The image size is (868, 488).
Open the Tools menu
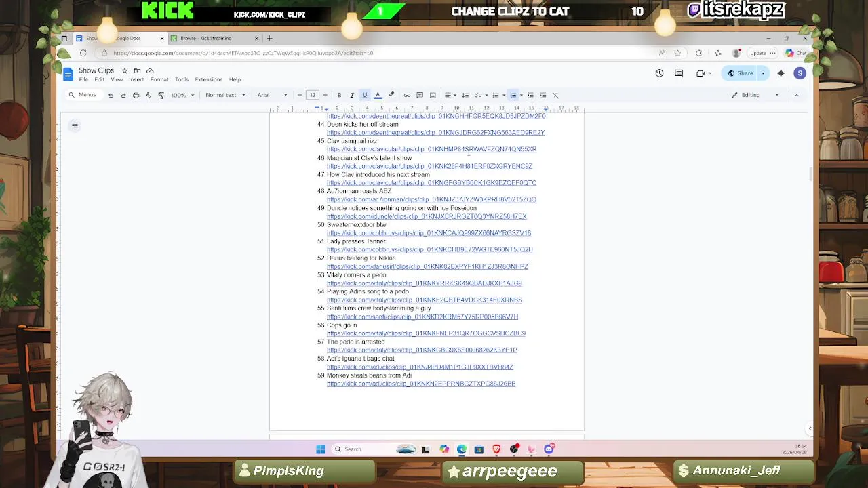[x=182, y=80]
